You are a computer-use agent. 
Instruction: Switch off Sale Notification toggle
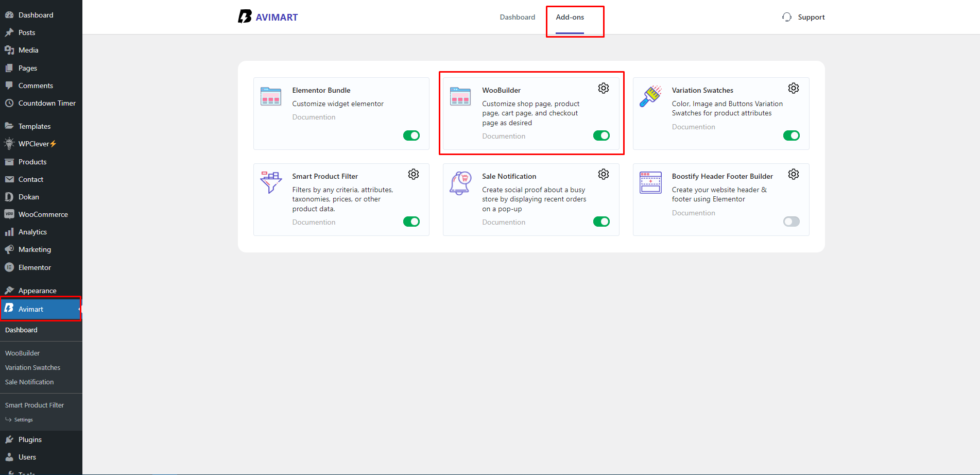pyautogui.click(x=601, y=222)
